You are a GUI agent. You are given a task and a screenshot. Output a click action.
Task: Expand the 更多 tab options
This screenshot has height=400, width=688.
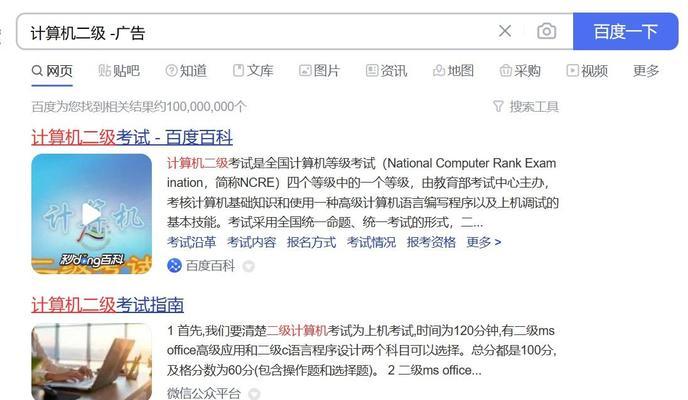(646, 71)
